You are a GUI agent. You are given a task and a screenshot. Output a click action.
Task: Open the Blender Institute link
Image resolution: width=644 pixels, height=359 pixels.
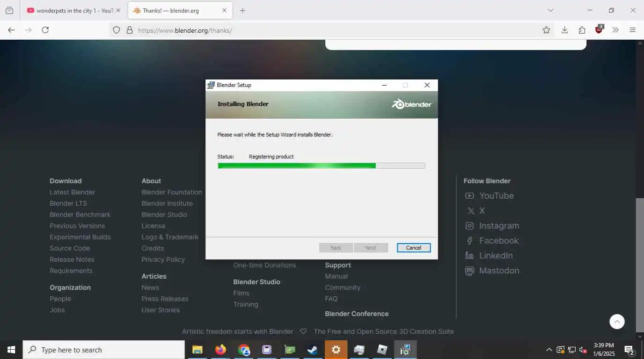[x=167, y=203]
